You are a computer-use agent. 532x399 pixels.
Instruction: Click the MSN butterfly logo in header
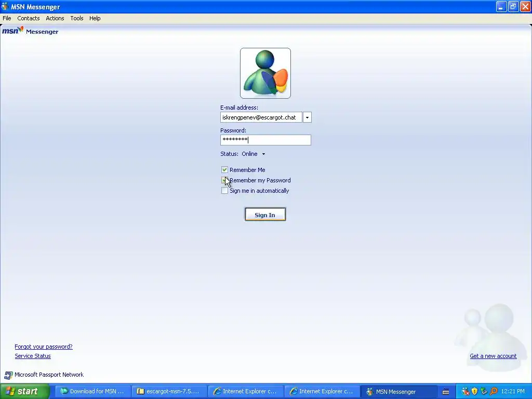point(13,31)
